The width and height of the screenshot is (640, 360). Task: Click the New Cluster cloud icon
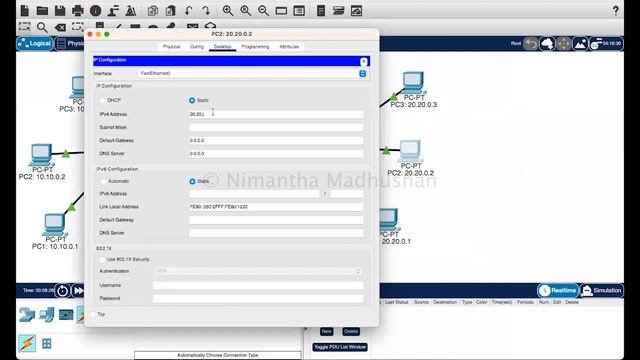pos(547,43)
